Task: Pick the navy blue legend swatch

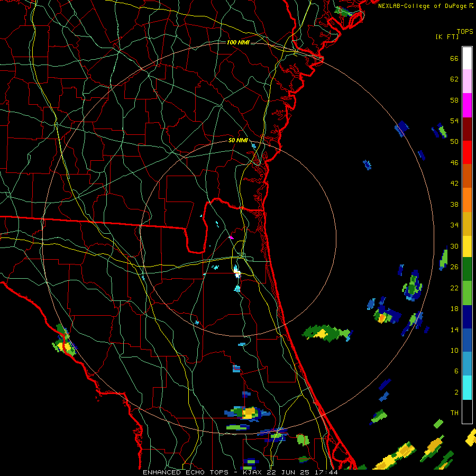Action: (x=467, y=317)
